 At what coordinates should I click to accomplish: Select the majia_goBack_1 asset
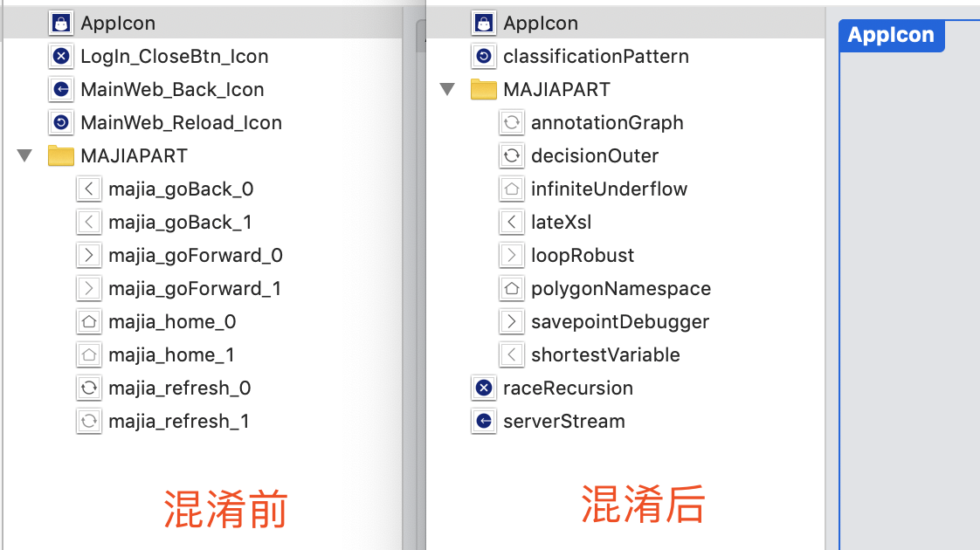180,223
